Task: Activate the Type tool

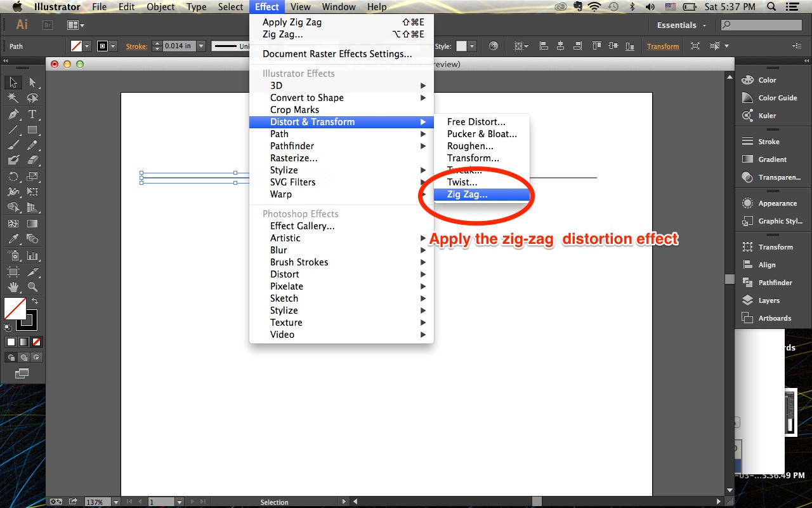Action: pyautogui.click(x=32, y=114)
